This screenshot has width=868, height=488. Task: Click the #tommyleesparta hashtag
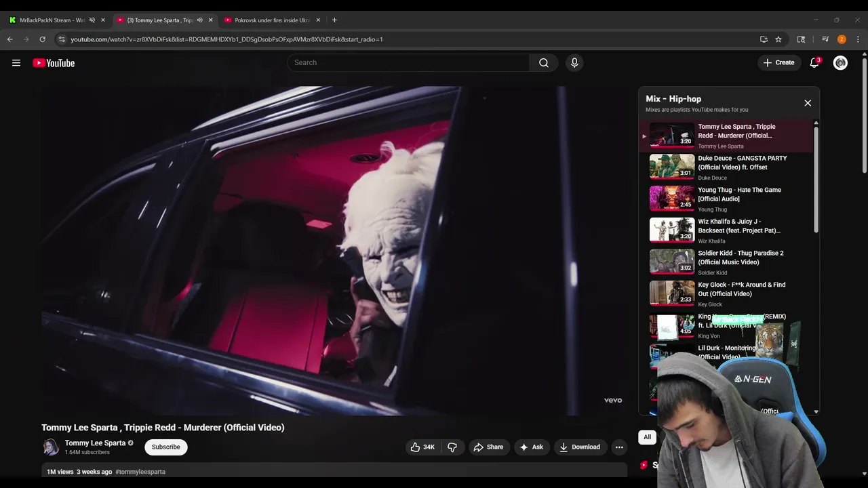[140, 472]
